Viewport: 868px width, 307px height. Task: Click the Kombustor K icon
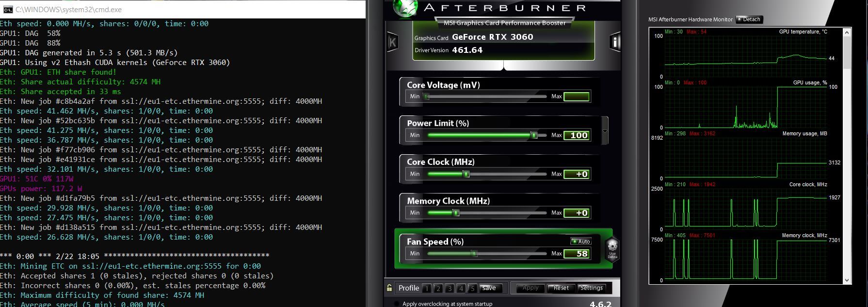[x=392, y=43]
